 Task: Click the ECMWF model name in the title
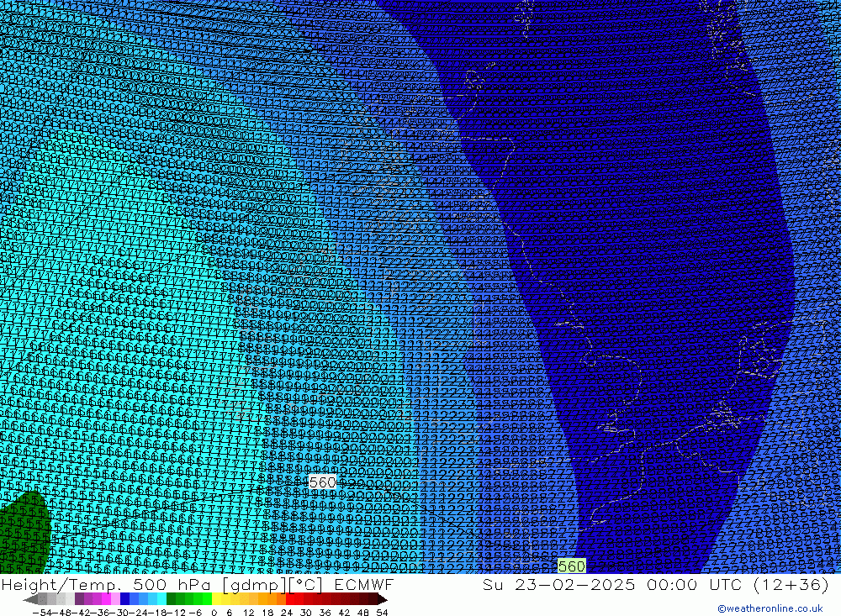click(364, 584)
